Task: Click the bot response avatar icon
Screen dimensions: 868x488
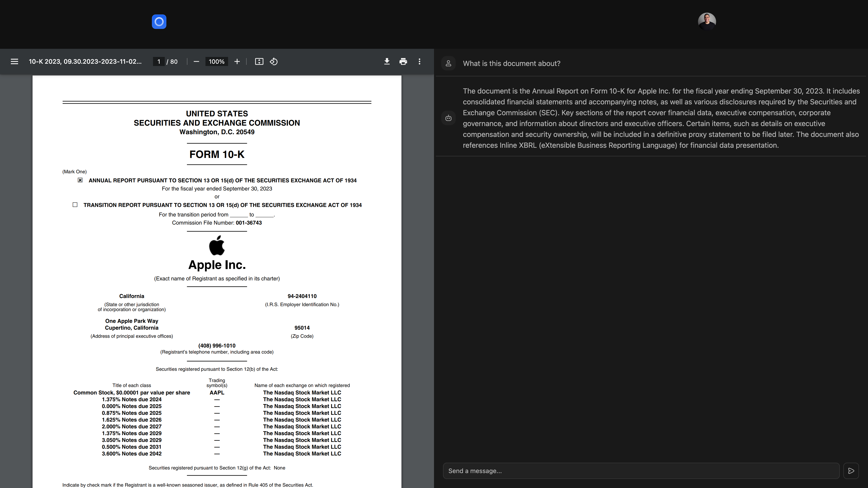Action: (448, 118)
